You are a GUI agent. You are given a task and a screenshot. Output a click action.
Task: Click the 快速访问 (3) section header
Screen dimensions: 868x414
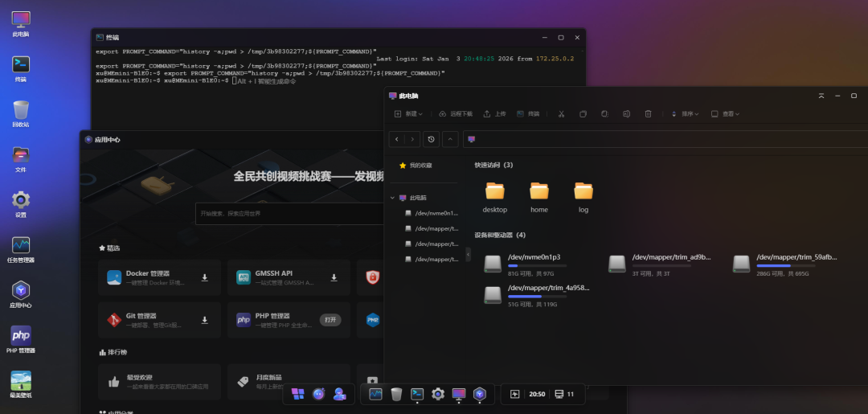[x=493, y=165]
